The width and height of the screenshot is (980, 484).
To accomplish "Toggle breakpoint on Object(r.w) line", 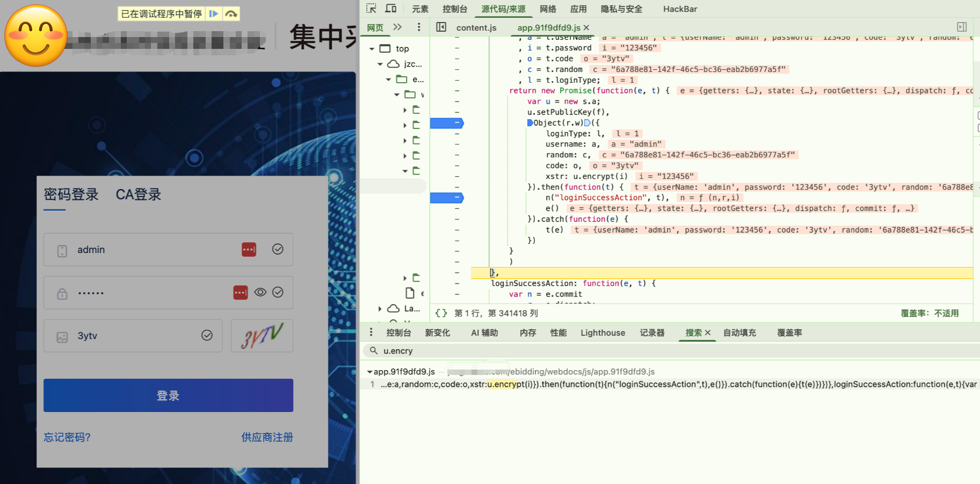I will (446, 123).
